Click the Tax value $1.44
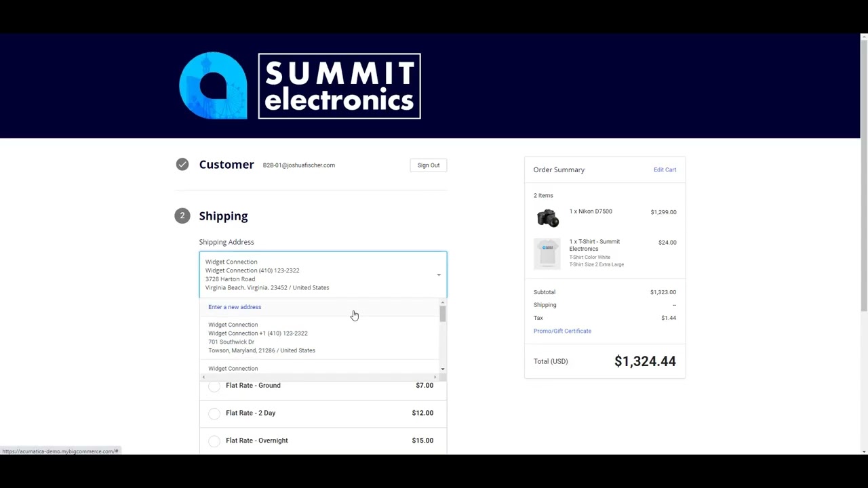868x488 pixels. [669, 318]
